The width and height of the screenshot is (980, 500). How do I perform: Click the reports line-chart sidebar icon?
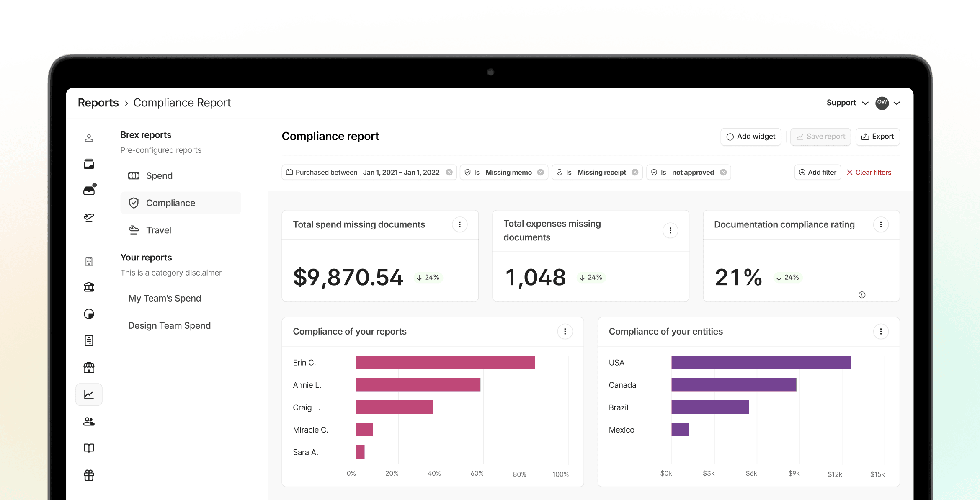(89, 394)
